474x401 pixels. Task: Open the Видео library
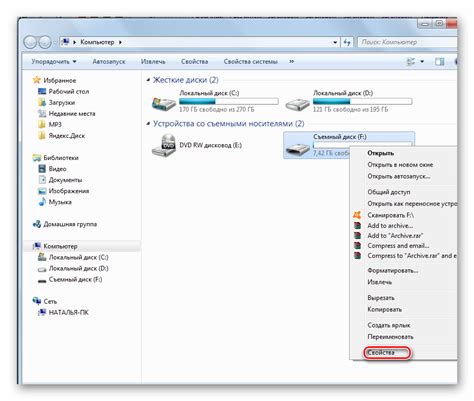point(52,169)
